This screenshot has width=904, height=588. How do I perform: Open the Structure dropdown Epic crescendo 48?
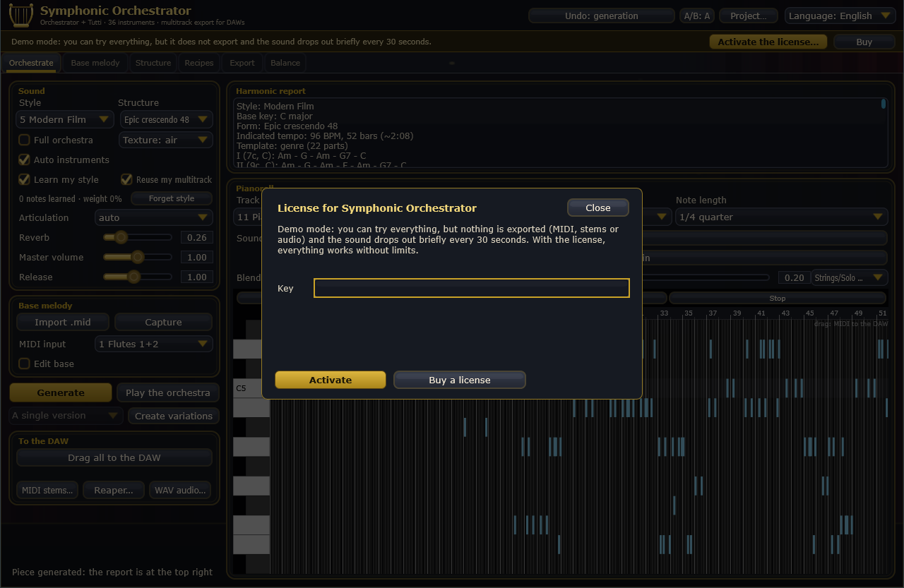[166, 119]
